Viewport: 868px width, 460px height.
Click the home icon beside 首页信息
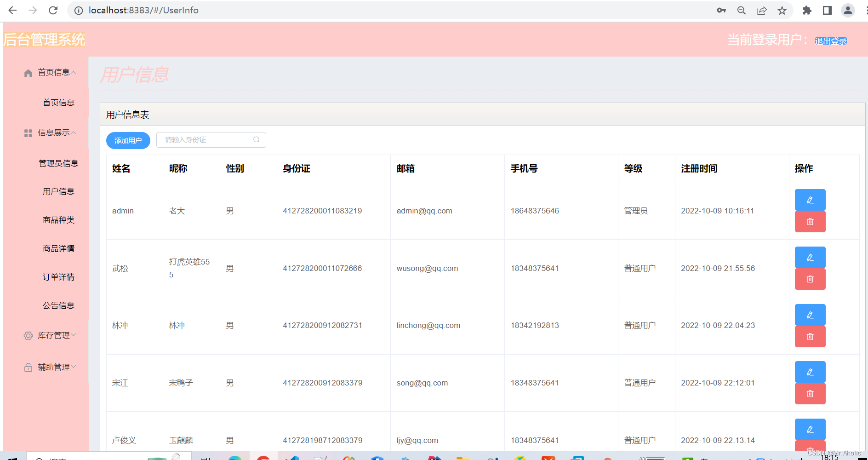[x=28, y=72]
